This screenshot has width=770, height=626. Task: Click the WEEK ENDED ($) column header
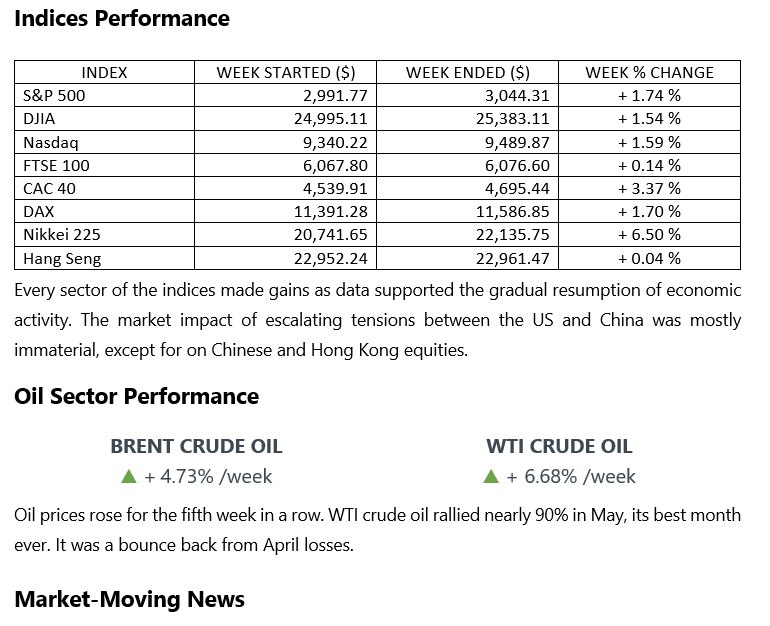pos(467,72)
